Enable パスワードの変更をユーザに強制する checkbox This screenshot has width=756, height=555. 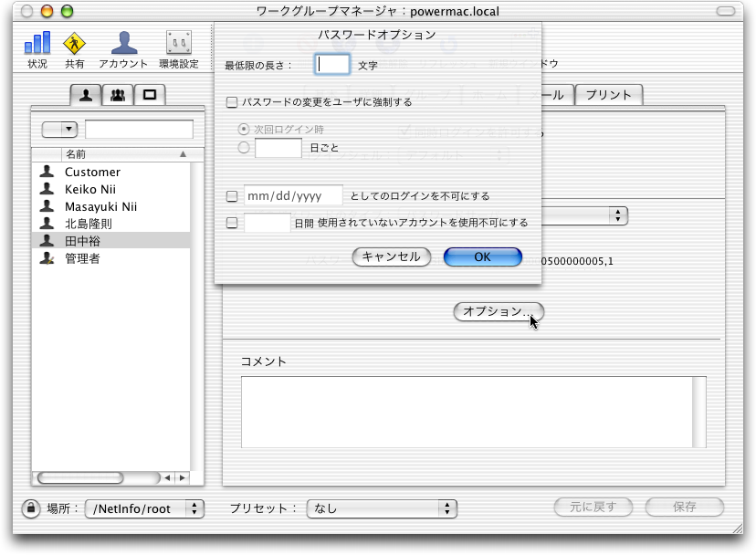click(x=232, y=102)
